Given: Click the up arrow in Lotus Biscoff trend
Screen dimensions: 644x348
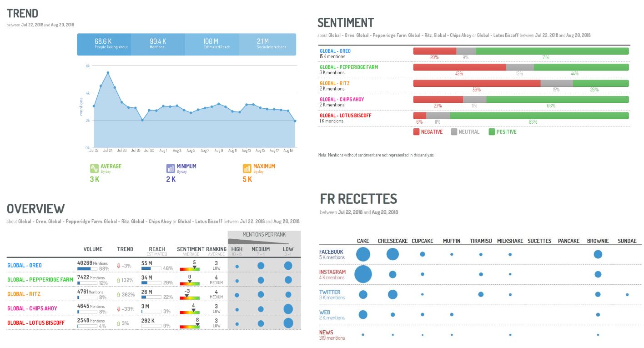Looking at the screenshot, I should coord(119,323).
